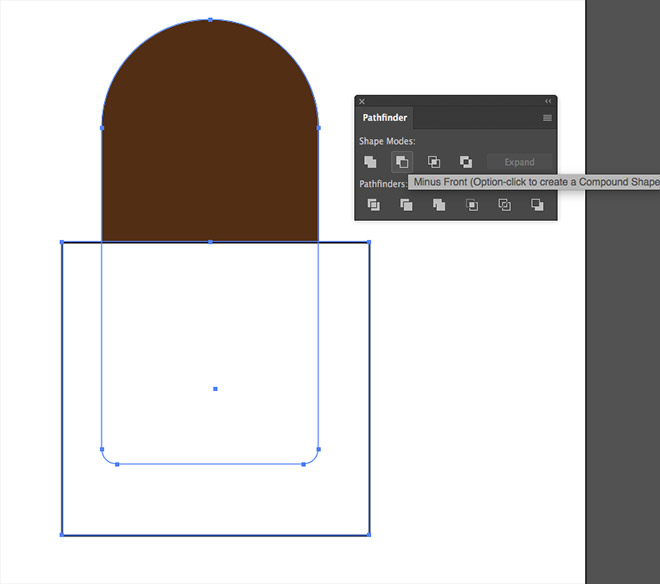Click the Minus Back pathfinder icon
Image resolution: width=660 pixels, height=584 pixels.
pyautogui.click(x=537, y=205)
